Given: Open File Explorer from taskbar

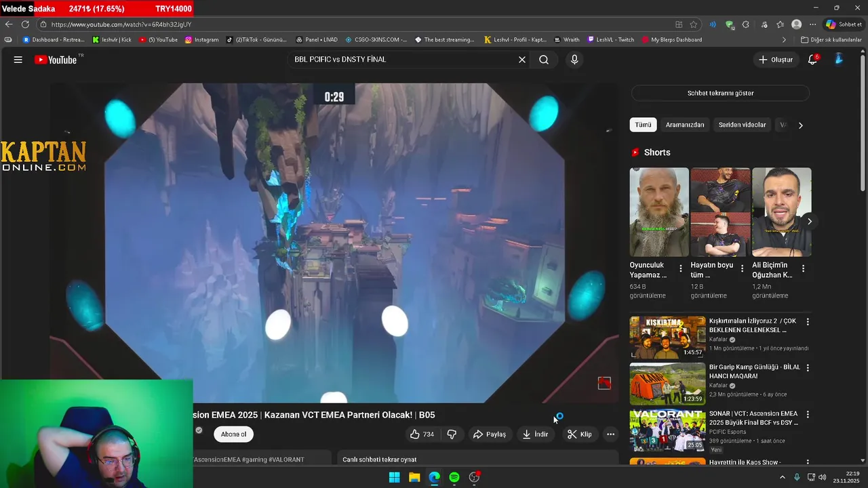Looking at the screenshot, I should pyautogui.click(x=414, y=477).
